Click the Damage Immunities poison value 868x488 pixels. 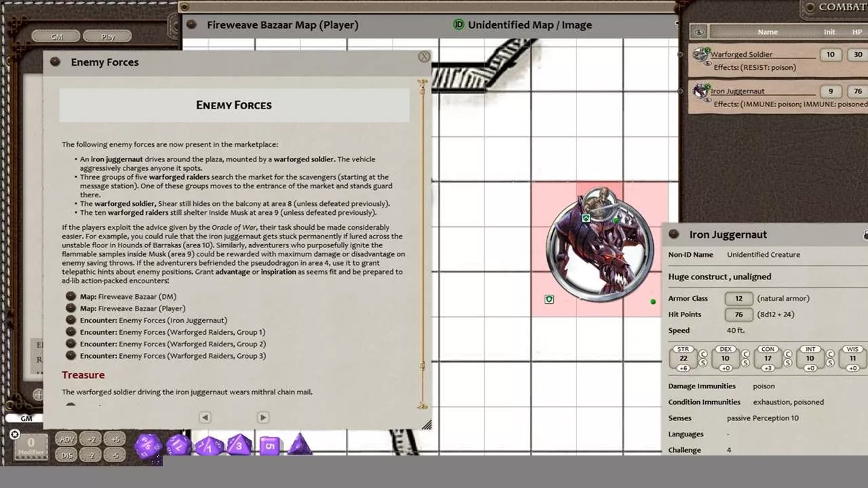[x=764, y=386]
